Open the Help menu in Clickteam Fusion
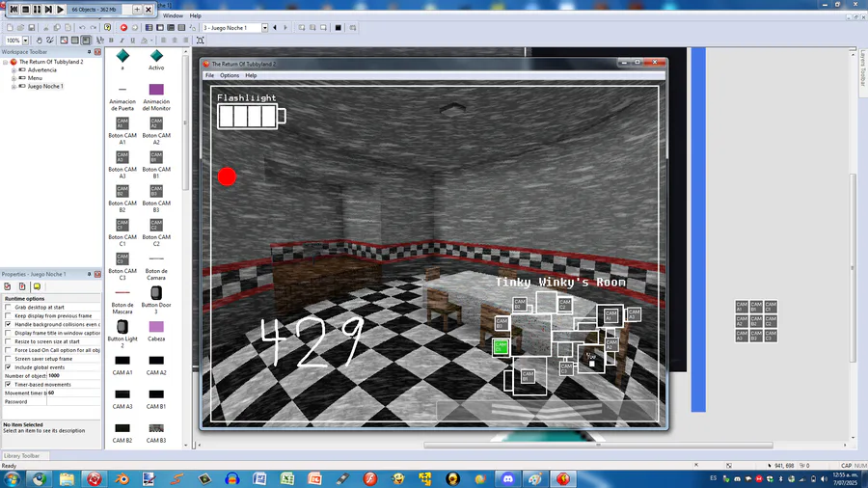 pos(196,16)
